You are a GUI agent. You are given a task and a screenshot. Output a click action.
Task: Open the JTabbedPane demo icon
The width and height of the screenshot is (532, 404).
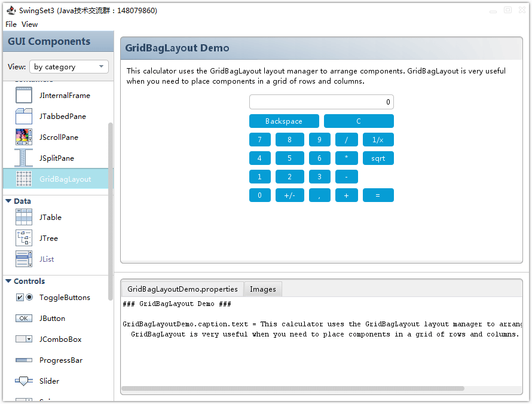[x=24, y=117]
